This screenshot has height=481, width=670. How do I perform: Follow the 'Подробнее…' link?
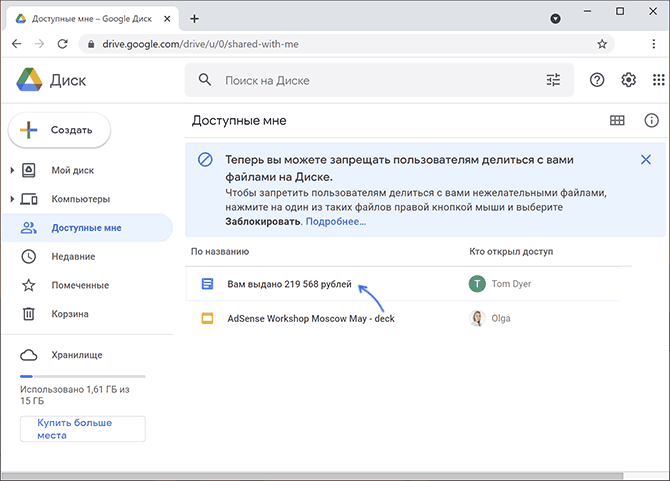click(336, 222)
